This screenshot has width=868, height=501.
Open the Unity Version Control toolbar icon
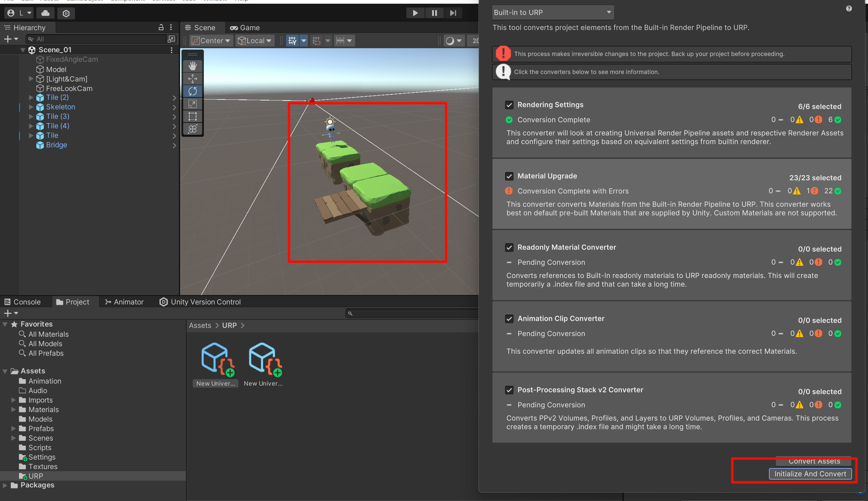[x=66, y=14]
